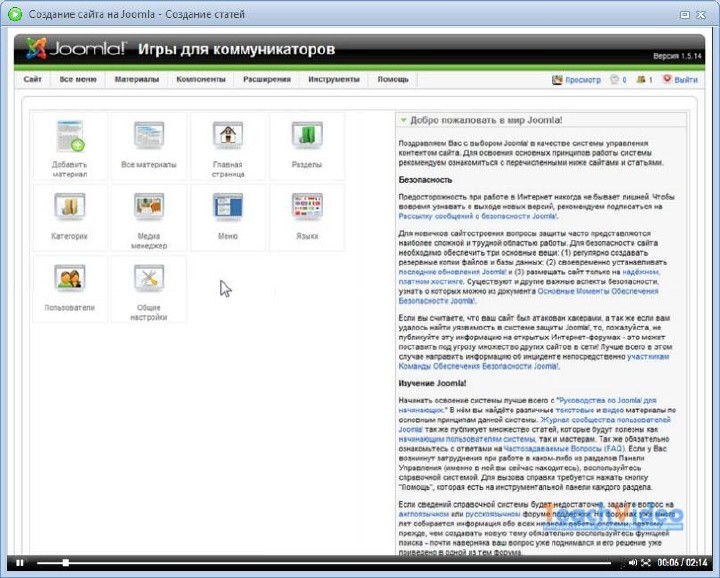
Task: Click the logged-in users icon
Action: [641, 79]
